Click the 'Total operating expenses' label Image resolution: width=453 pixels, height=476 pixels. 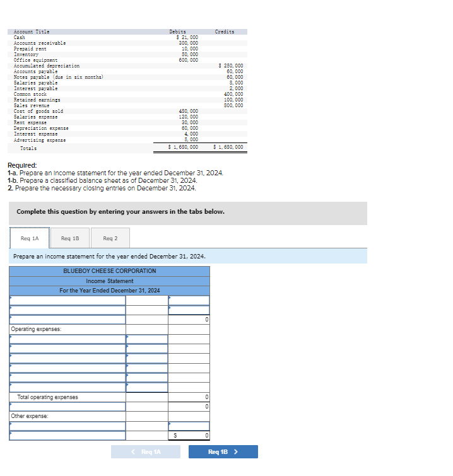tap(47, 397)
